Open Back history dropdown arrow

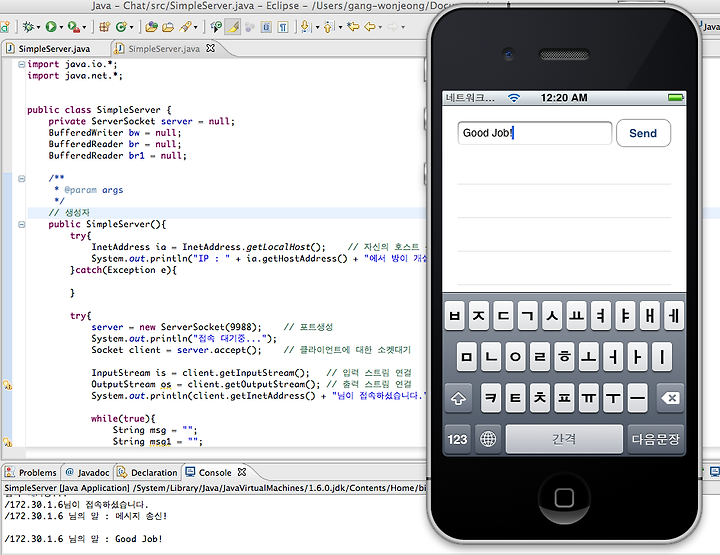coord(380,28)
